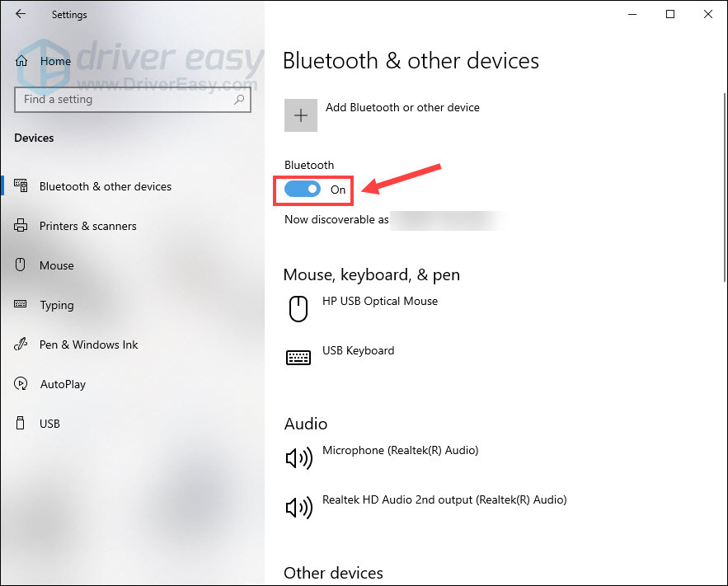The height and width of the screenshot is (586, 728).
Task: Turn off the Bluetooth toggle
Action: [303, 189]
